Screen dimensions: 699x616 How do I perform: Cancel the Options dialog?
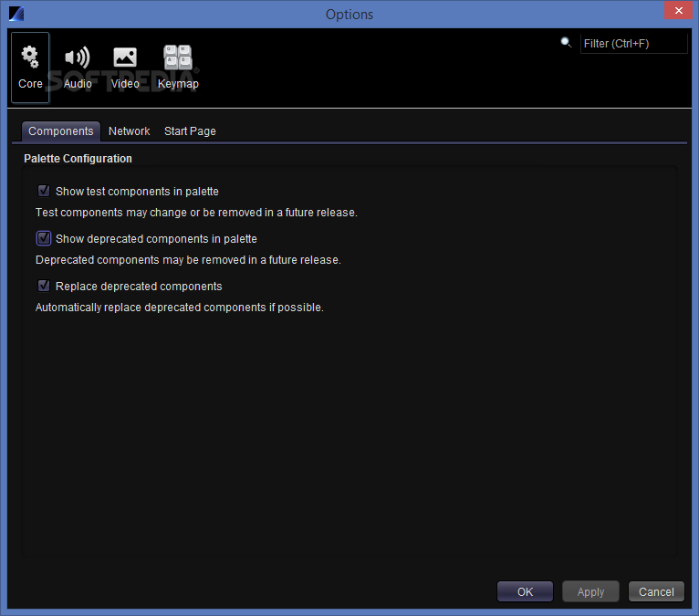(656, 591)
